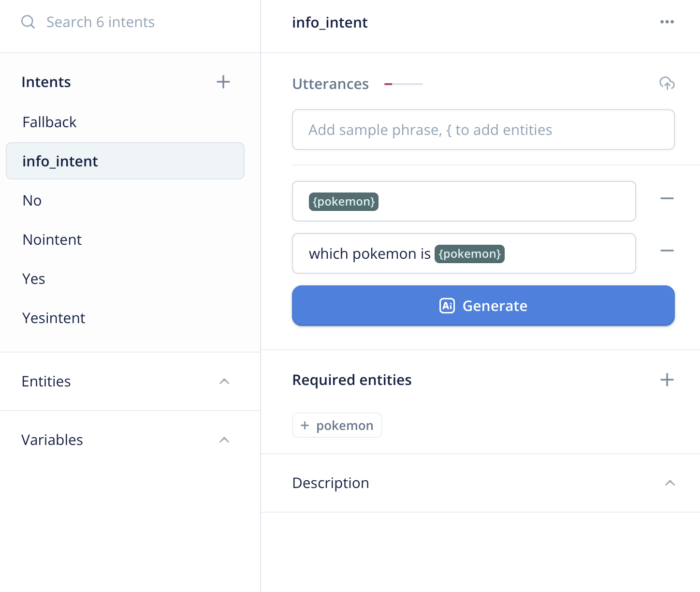Select the info_intent item in list
700x592 pixels.
click(125, 161)
